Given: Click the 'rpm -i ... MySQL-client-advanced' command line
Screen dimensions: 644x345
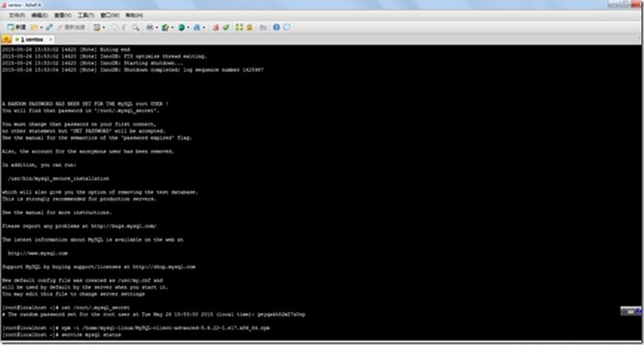Looking at the screenshot, I should [136, 328].
